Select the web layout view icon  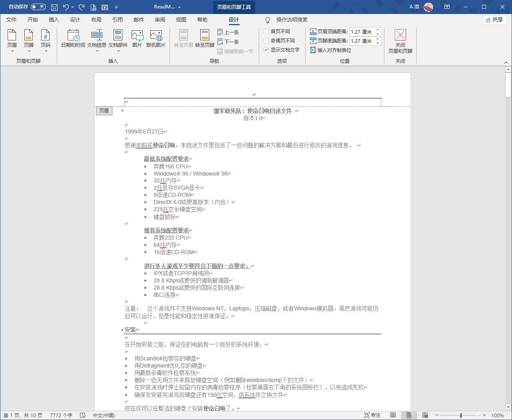(425, 415)
